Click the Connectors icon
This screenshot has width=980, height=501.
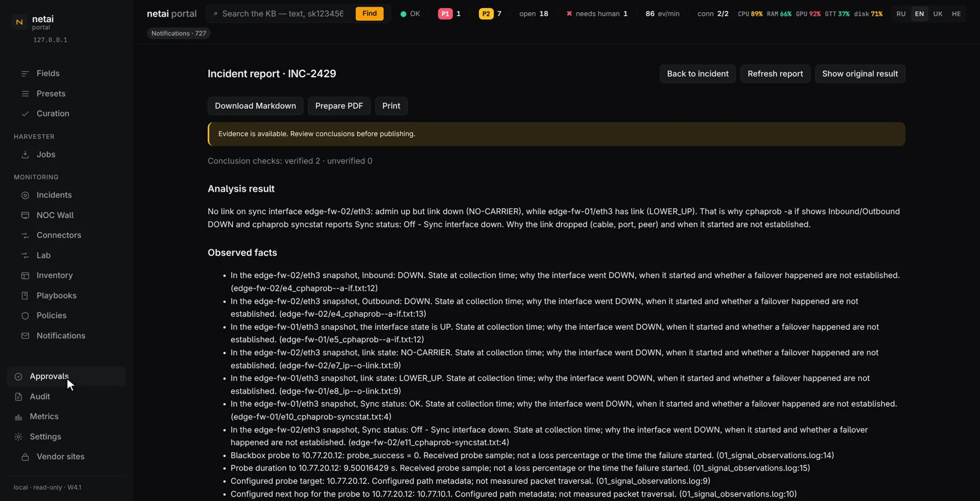point(25,235)
